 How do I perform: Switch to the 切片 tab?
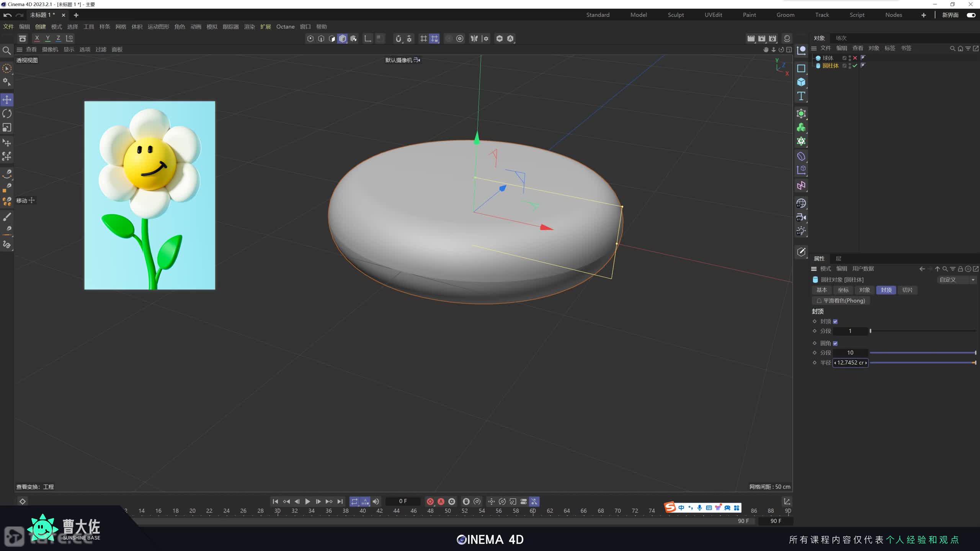click(x=907, y=290)
